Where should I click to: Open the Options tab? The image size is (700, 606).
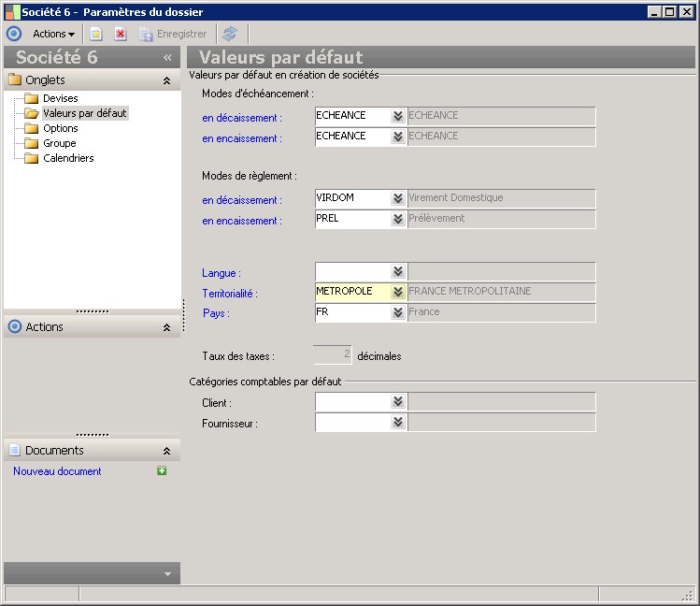pyautogui.click(x=60, y=128)
